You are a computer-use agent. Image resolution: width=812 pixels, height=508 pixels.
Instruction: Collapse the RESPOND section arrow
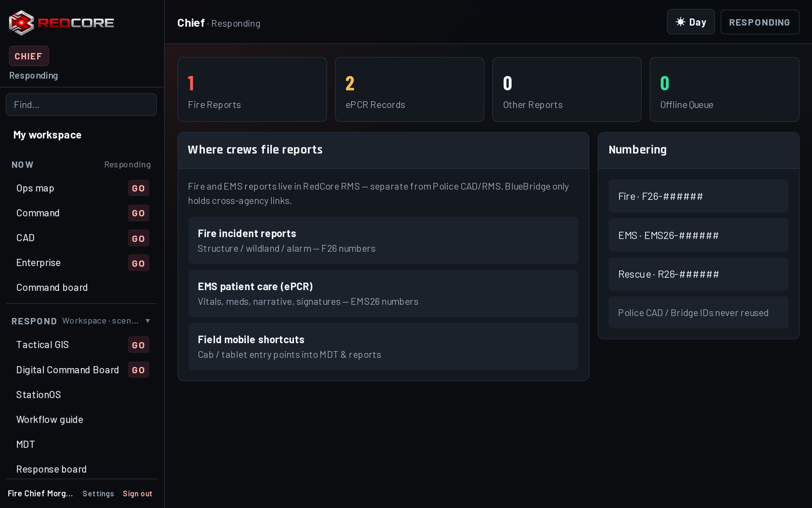(148, 321)
